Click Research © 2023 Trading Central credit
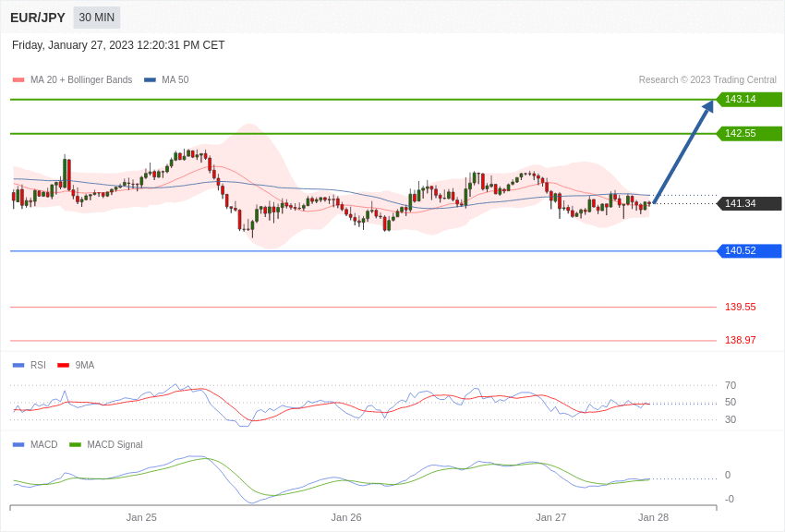This screenshot has width=785, height=532. (707, 79)
